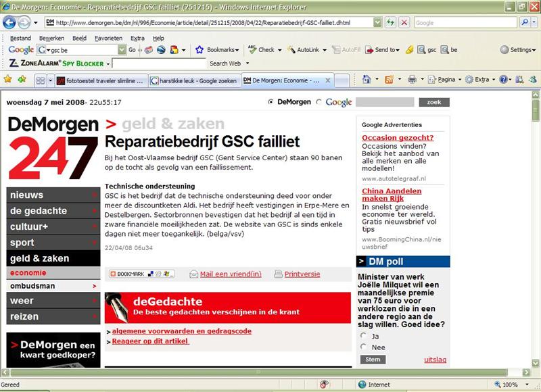The image size is (541, 392).
Task: Click the horizontal scrollbar thumb
Action: click(258, 372)
